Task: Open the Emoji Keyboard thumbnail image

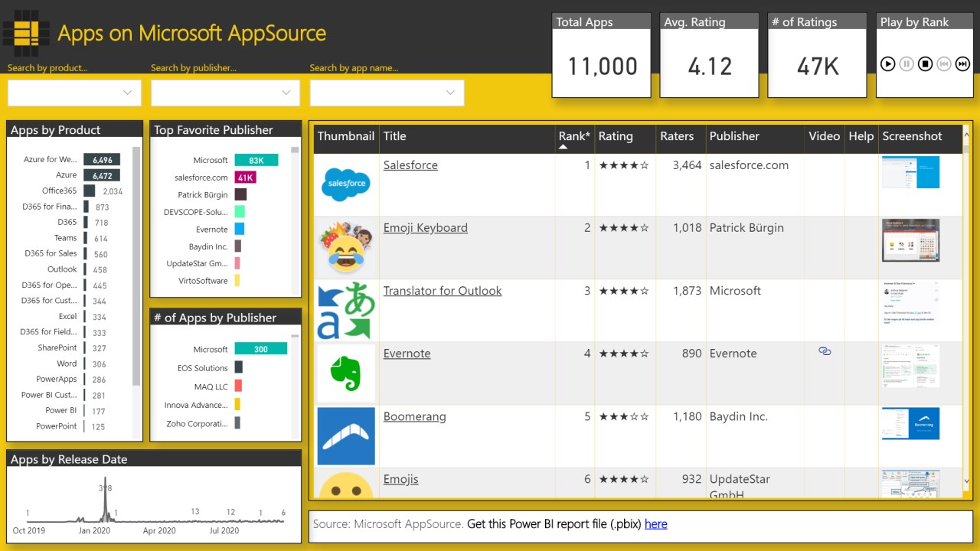Action: pyautogui.click(x=346, y=247)
